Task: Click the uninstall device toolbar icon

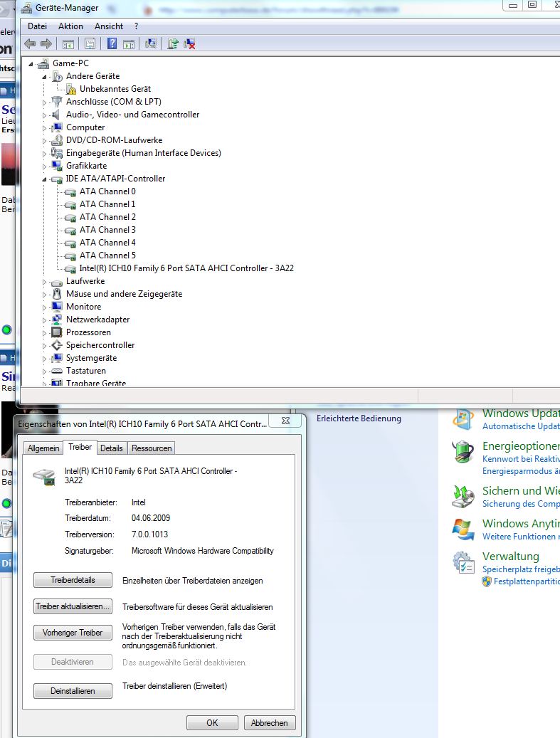Action: click(189, 44)
